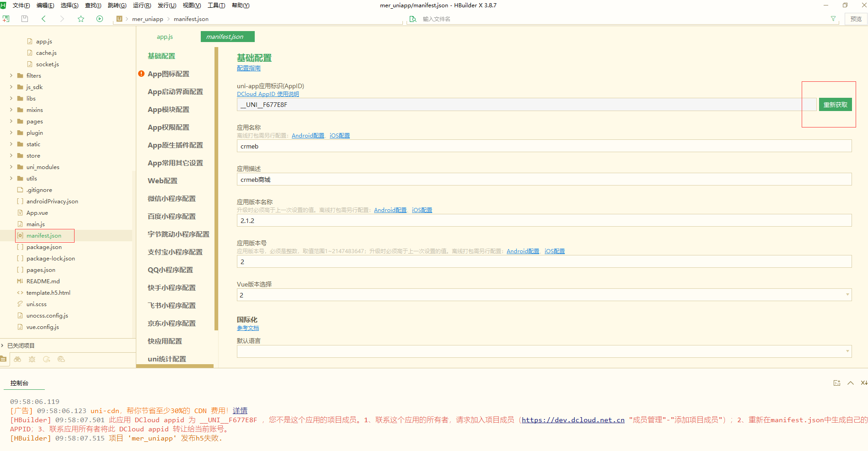Viewport: 868px width, 451px height.
Task: Click the file search icon
Action: point(413,19)
